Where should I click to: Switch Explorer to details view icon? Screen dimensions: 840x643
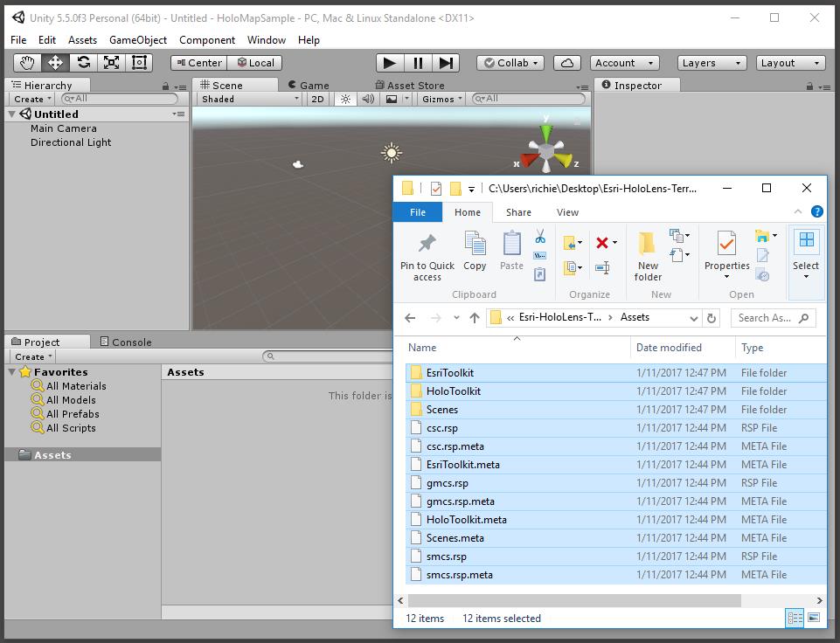tap(795, 618)
